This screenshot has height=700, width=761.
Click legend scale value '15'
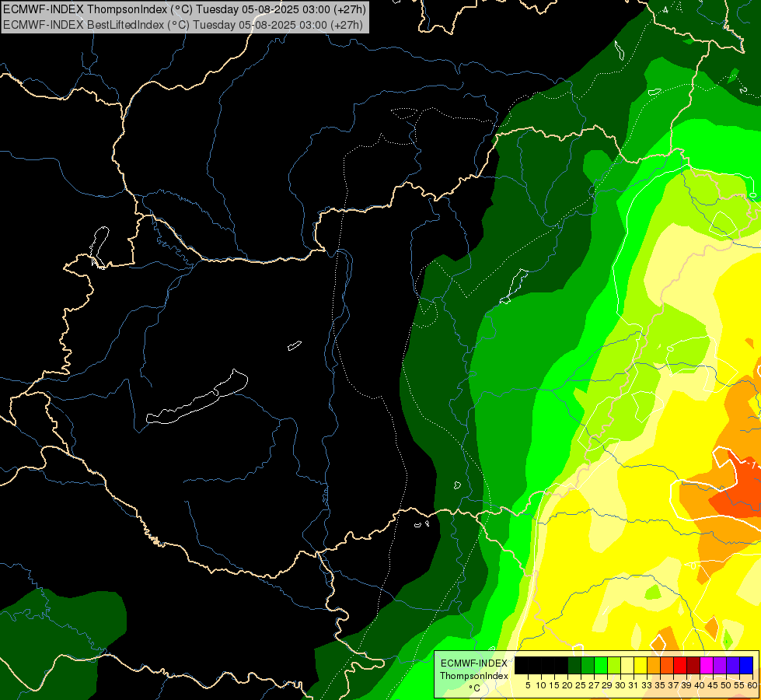(x=555, y=685)
